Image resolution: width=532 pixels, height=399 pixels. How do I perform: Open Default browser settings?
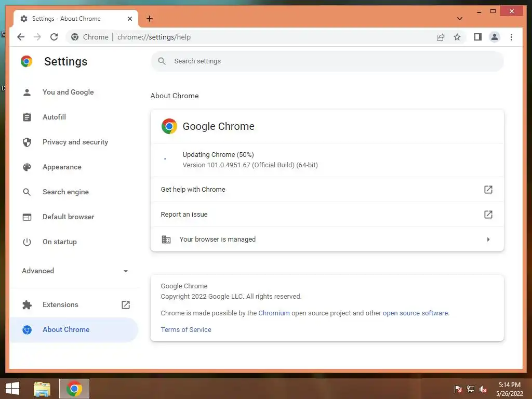(x=74, y=217)
